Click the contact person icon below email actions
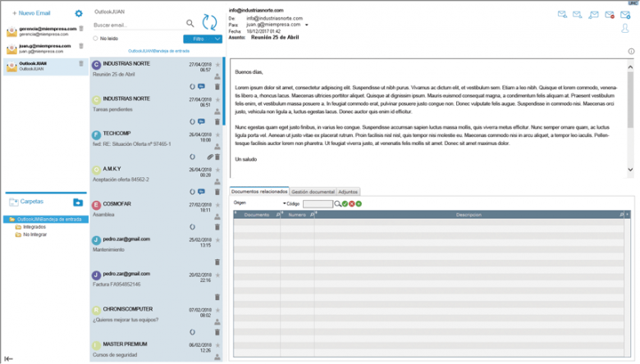 click(625, 29)
